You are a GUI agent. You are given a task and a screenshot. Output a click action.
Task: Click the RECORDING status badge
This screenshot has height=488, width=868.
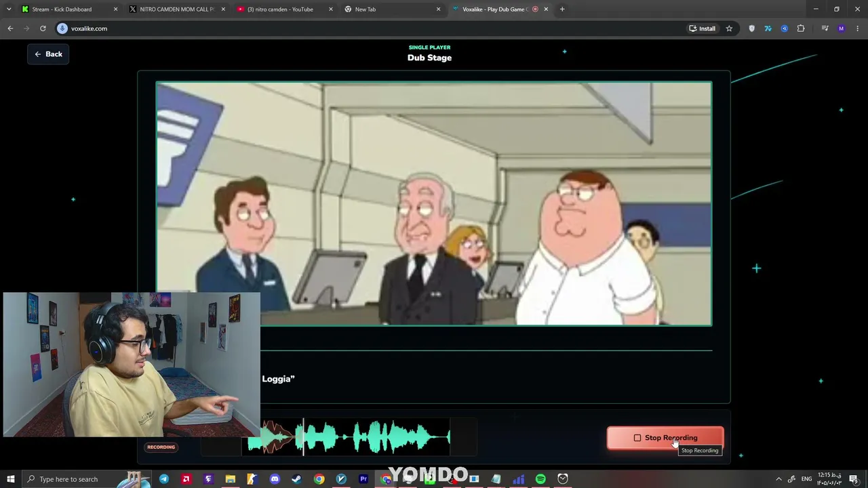[x=161, y=447]
